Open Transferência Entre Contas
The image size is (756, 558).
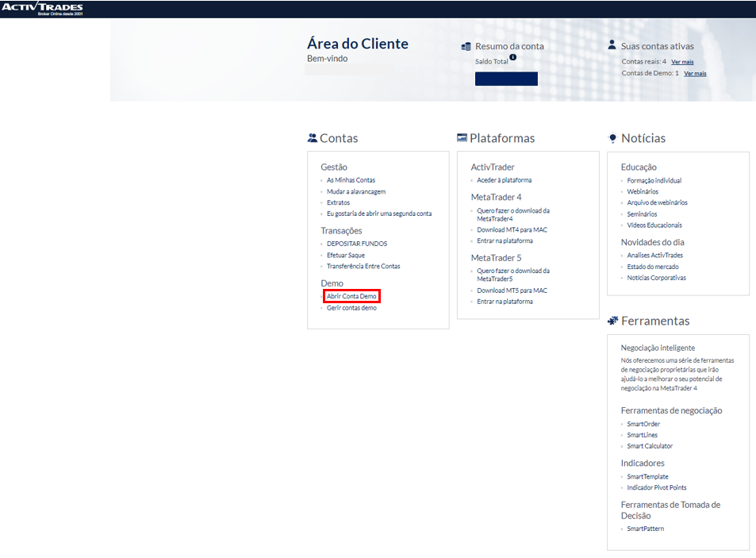point(363,266)
